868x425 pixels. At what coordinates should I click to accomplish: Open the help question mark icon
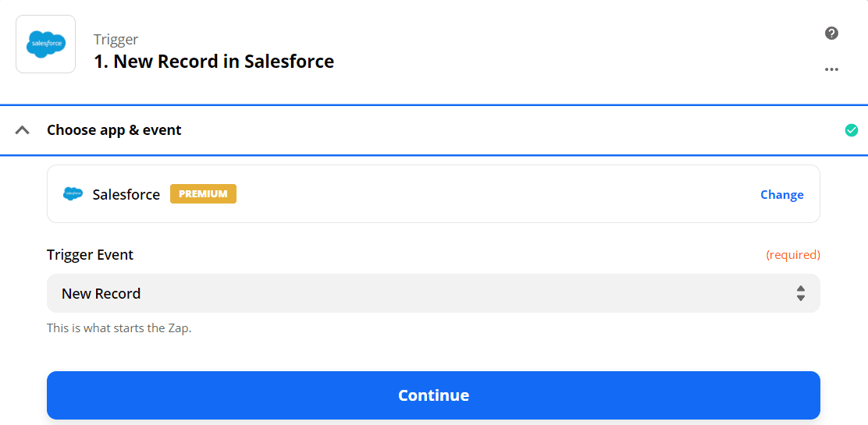tap(831, 33)
